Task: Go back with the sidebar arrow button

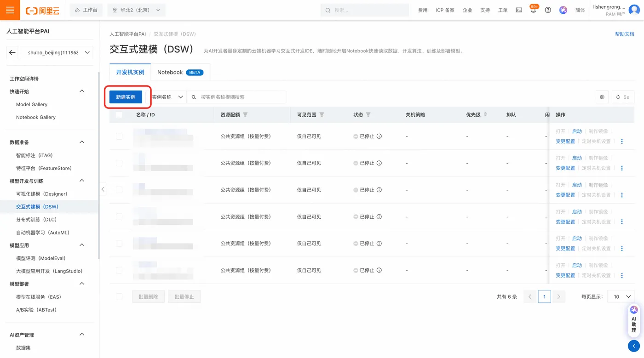Action: click(12, 52)
